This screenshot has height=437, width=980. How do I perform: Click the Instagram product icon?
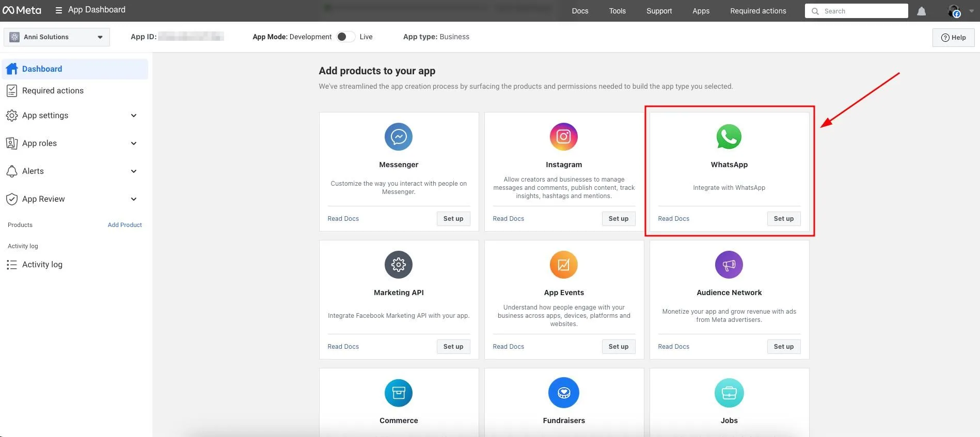(564, 137)
